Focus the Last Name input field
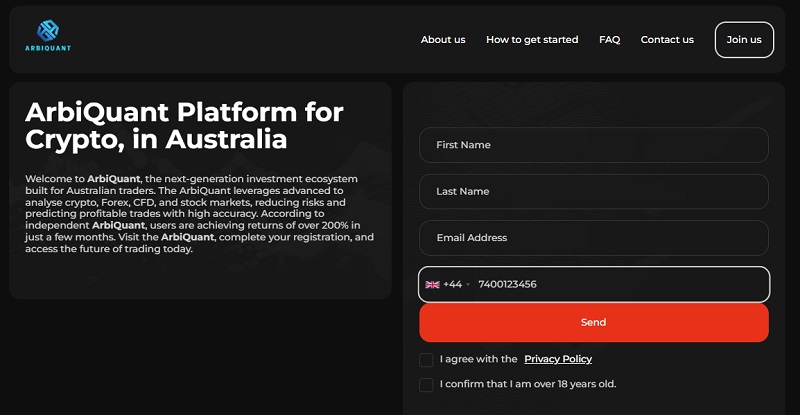 point(593,191)
